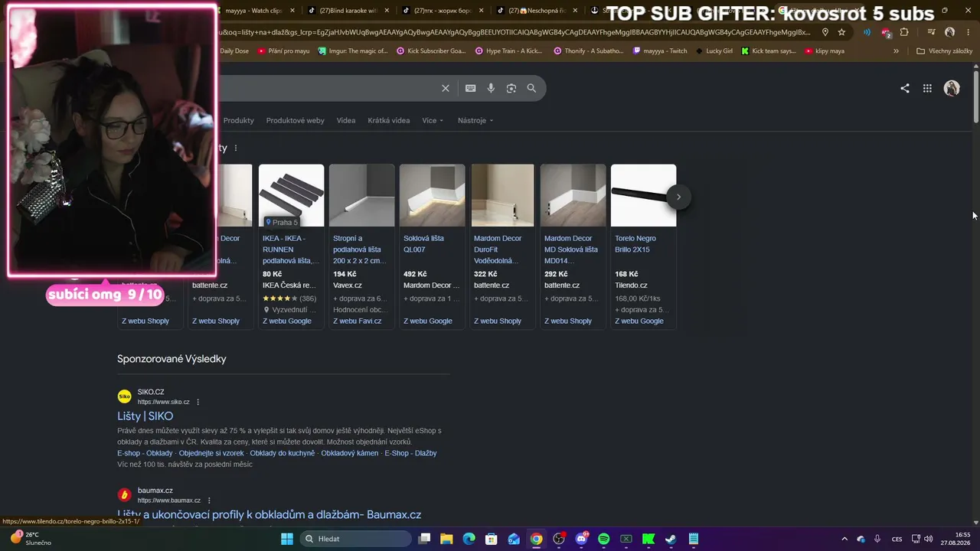
Task: Click the browser address bar URL
Action: click(513, 32)
